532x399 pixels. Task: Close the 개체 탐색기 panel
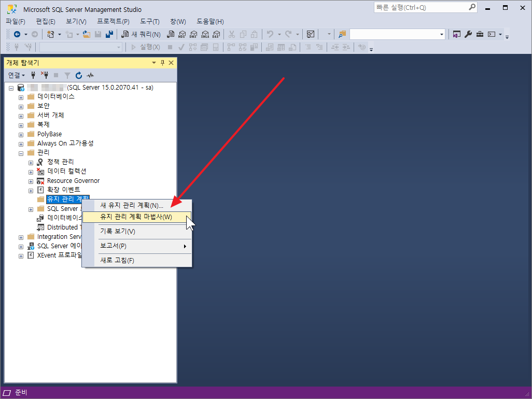coord(171,63)
